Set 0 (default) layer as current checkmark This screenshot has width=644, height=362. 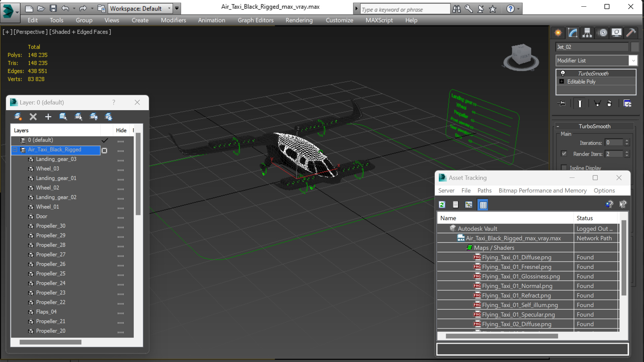point(105,140)
